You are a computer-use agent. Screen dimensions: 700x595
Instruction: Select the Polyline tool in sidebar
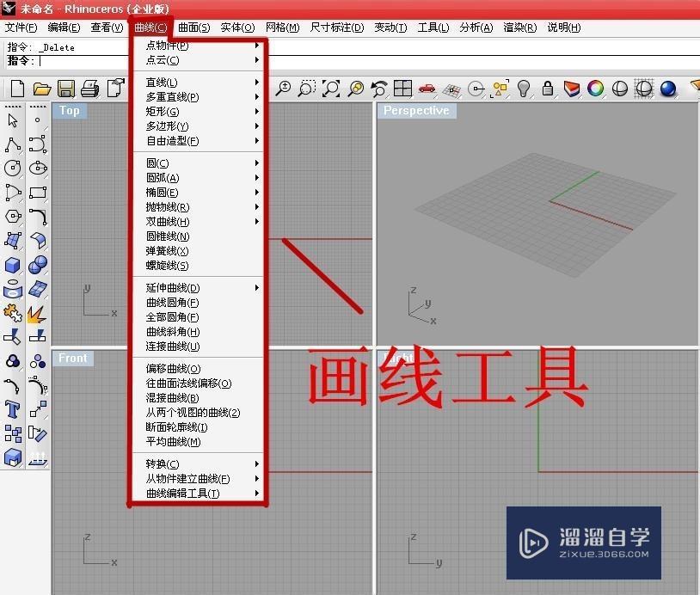click(13, 144)
